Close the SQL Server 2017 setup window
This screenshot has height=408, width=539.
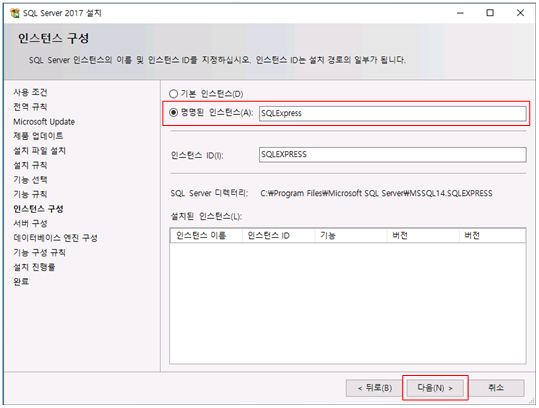pyautogui.click(x=520, y=13)
